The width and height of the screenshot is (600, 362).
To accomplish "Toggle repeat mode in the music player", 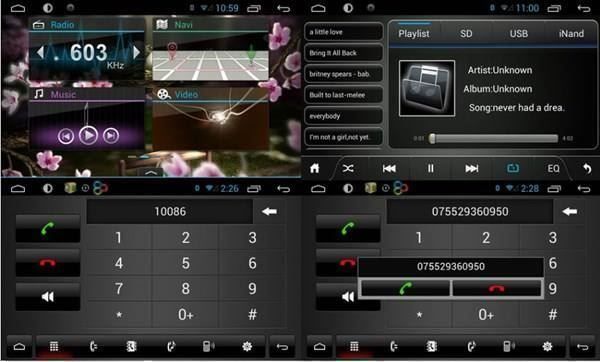I will click(513, 168).
